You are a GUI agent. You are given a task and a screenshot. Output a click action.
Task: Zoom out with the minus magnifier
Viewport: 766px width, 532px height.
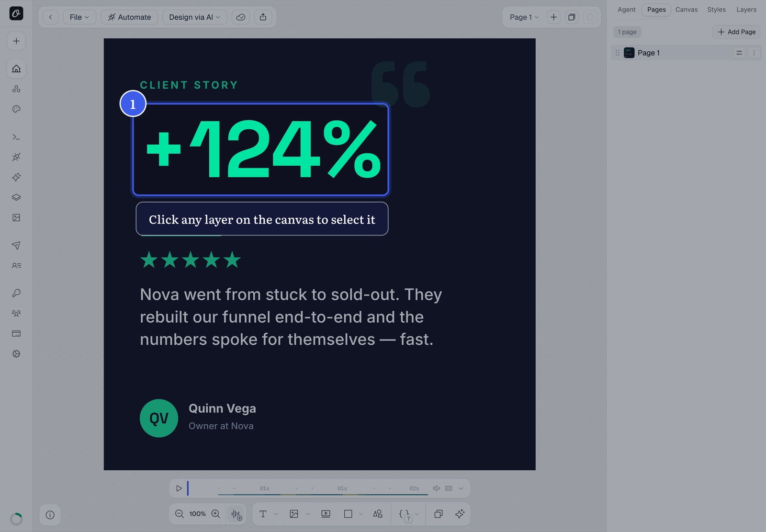180,514
